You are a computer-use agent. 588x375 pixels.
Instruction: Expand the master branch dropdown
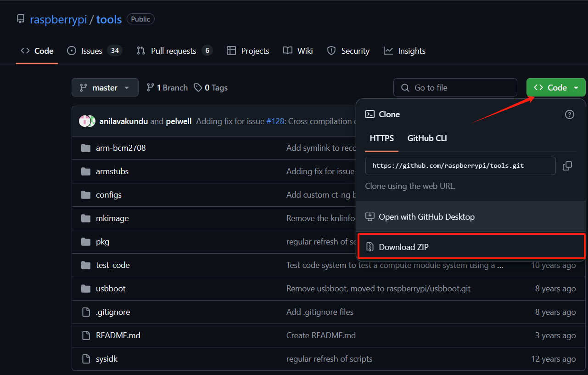pos(105,87)
